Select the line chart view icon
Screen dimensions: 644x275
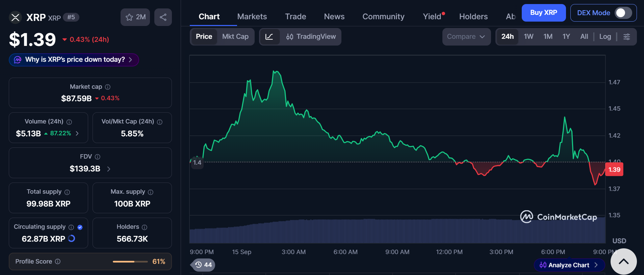click(269, 37)
